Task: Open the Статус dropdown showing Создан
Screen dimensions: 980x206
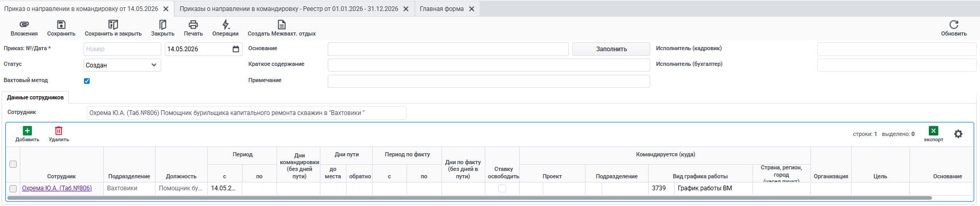Action: pyautogui.click(x=122, y=65)
